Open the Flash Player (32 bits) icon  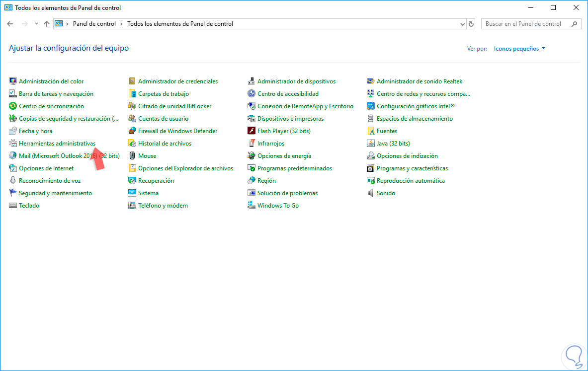[x=252, y=131]
